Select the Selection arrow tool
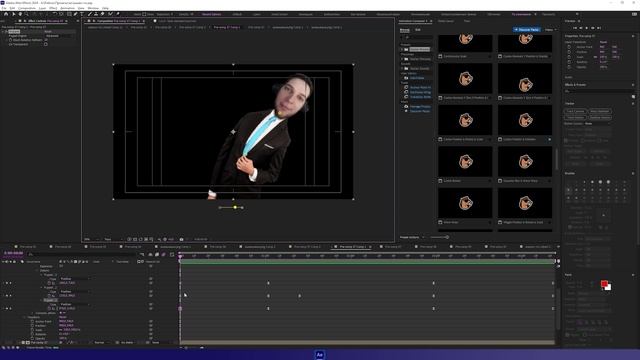Screen dimensions: 640x360 point(13,14)
